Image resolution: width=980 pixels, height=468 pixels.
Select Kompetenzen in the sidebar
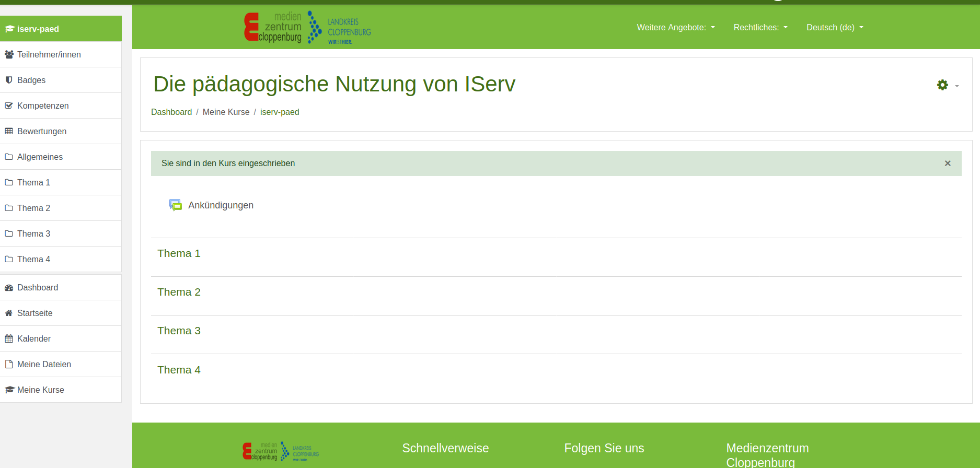tap(43, 106)
